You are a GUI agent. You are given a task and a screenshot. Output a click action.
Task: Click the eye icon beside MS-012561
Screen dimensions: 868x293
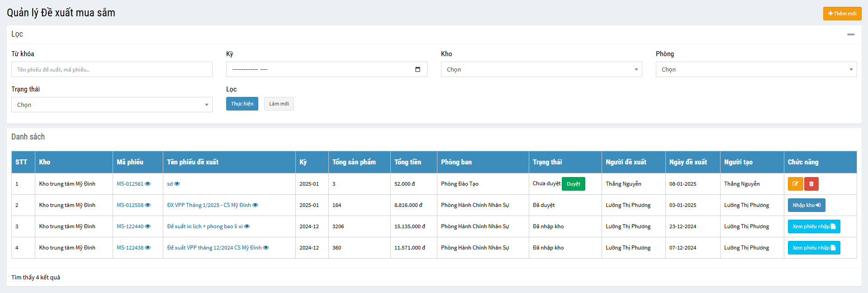pyautogui.click(x=148, y=184)
